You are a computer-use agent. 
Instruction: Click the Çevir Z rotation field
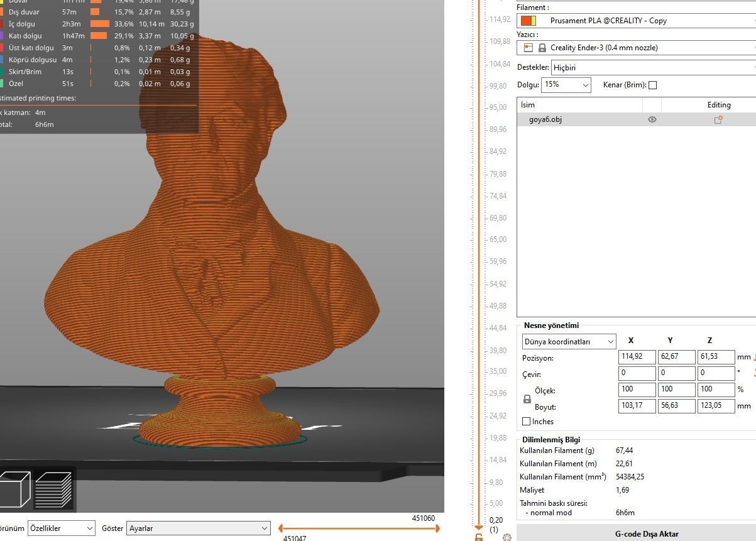pos(716,373)
